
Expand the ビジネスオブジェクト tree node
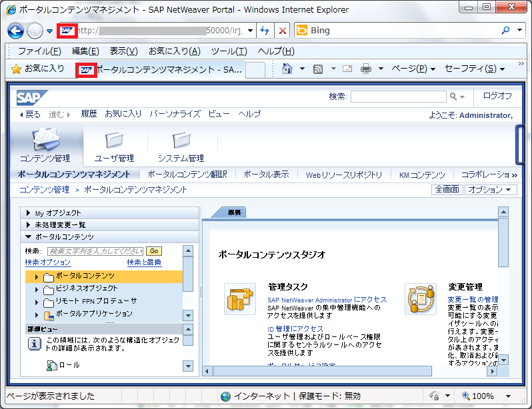(37, 290)
